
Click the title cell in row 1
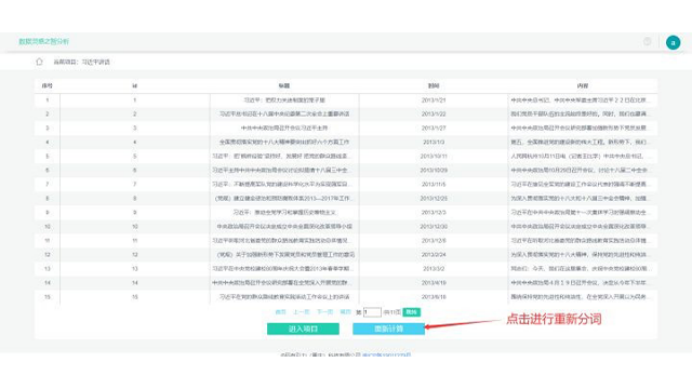click(x=284, y=100)
